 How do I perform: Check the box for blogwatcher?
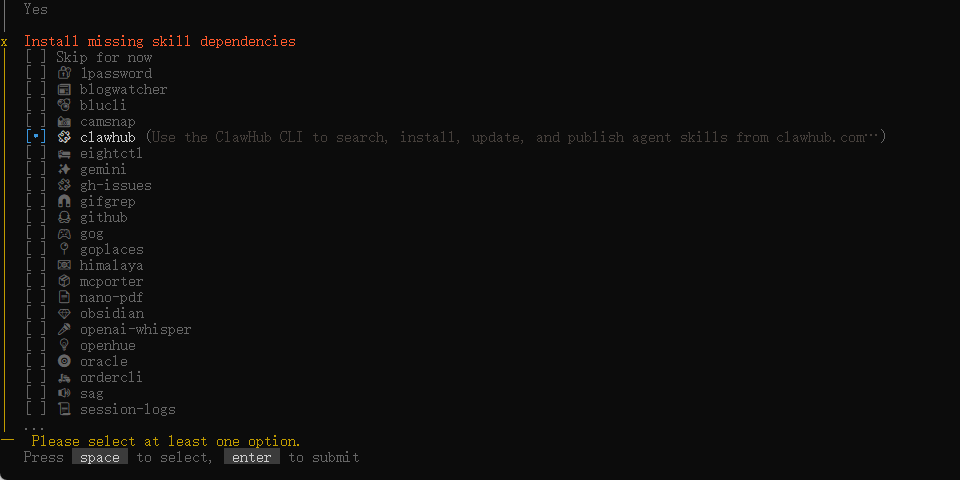click(x=36, y=89)
